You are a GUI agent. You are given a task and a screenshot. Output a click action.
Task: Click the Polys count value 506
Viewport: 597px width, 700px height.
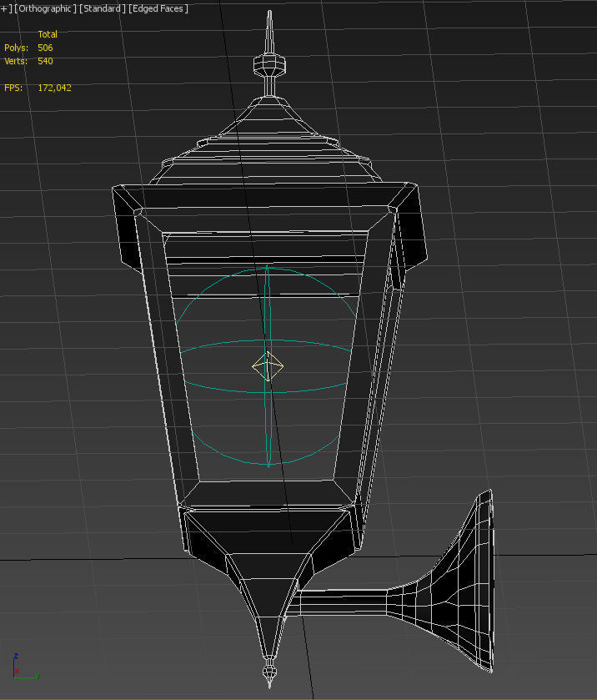tap(45, 48)
